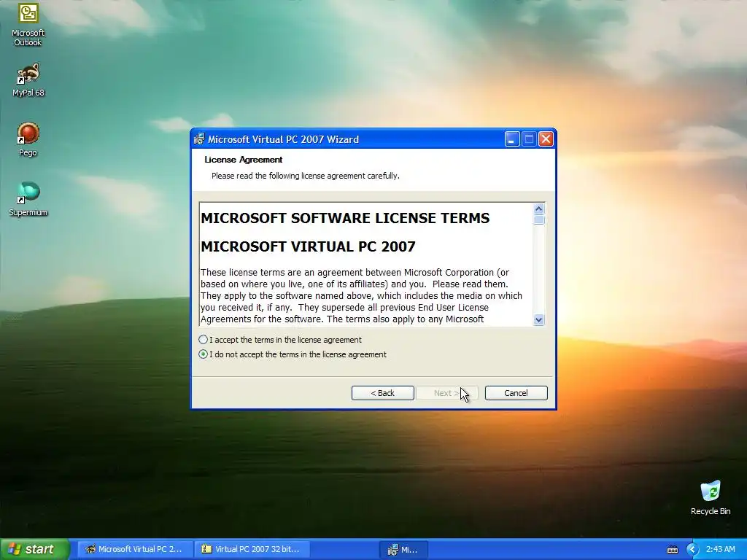Select the Supermium desktop shortcut

click(28, 199)
